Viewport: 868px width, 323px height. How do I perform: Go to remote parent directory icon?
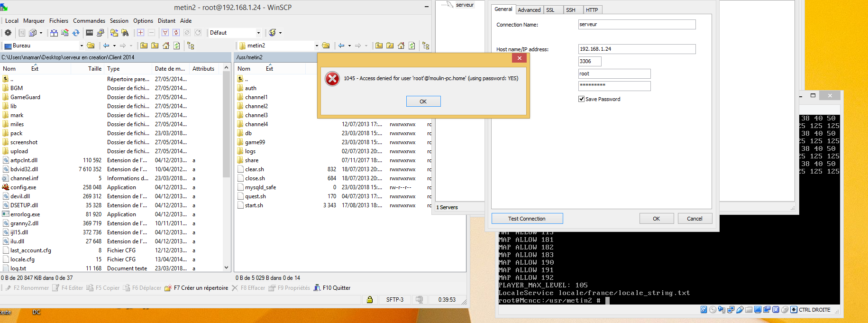379,46
